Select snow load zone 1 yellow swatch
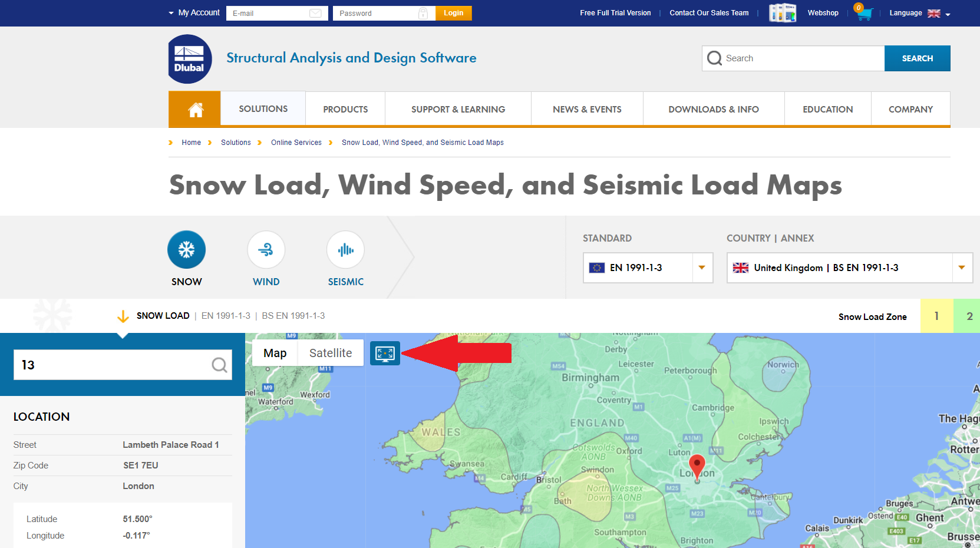Image resolution: width=980 pixels, height=548 pixels. 937,316
